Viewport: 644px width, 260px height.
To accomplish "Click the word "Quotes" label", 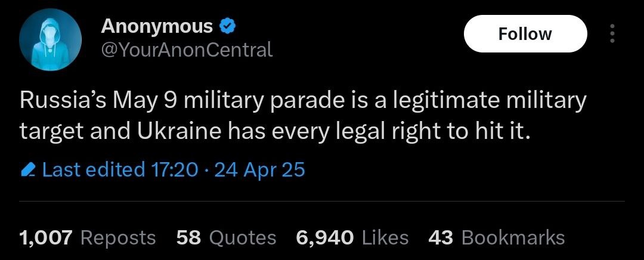I will (243, 237).
